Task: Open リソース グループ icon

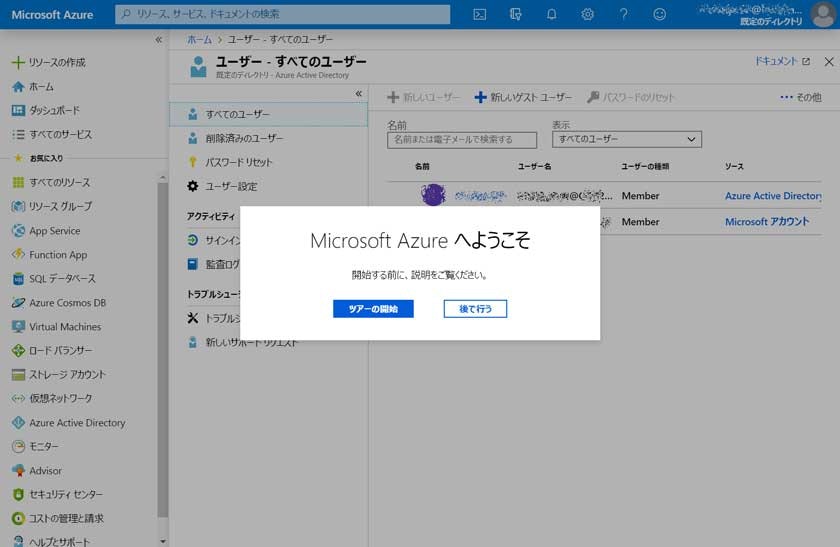Action: (x=18, y=206)
